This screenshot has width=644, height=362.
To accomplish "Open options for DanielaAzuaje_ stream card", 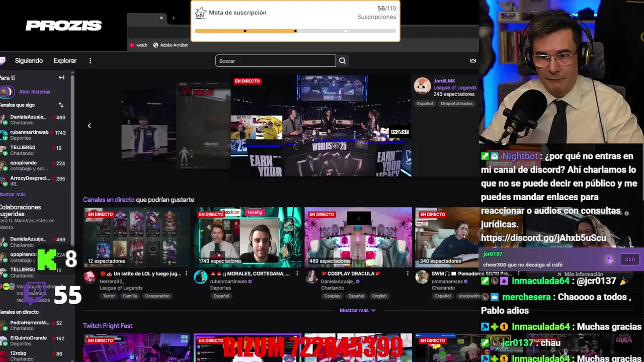I will [x=408, y=274].
